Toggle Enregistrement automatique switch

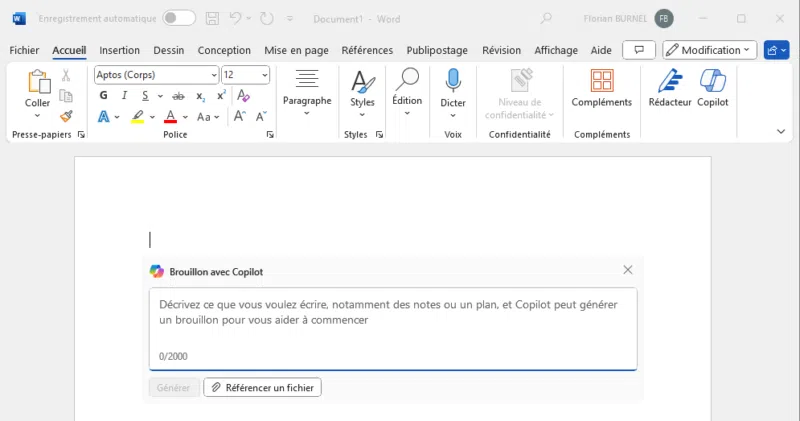pos(179,18)
